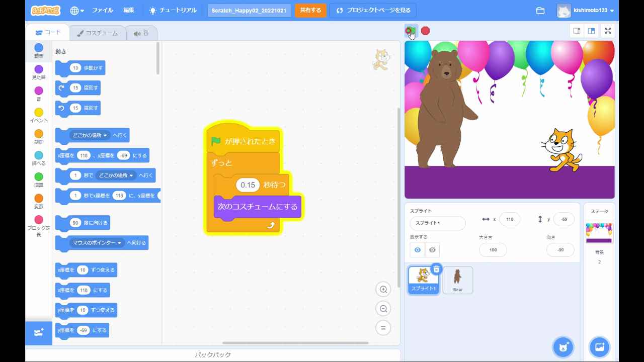Zoom out the code workspace

pyautogui.click(x=383, y=309)
